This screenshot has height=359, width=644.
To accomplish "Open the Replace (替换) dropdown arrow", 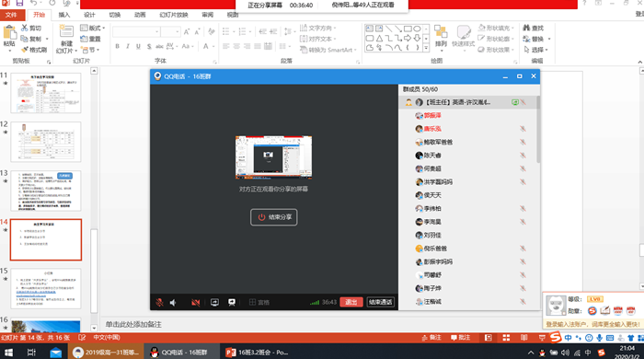I will click(x=549, y=39).
